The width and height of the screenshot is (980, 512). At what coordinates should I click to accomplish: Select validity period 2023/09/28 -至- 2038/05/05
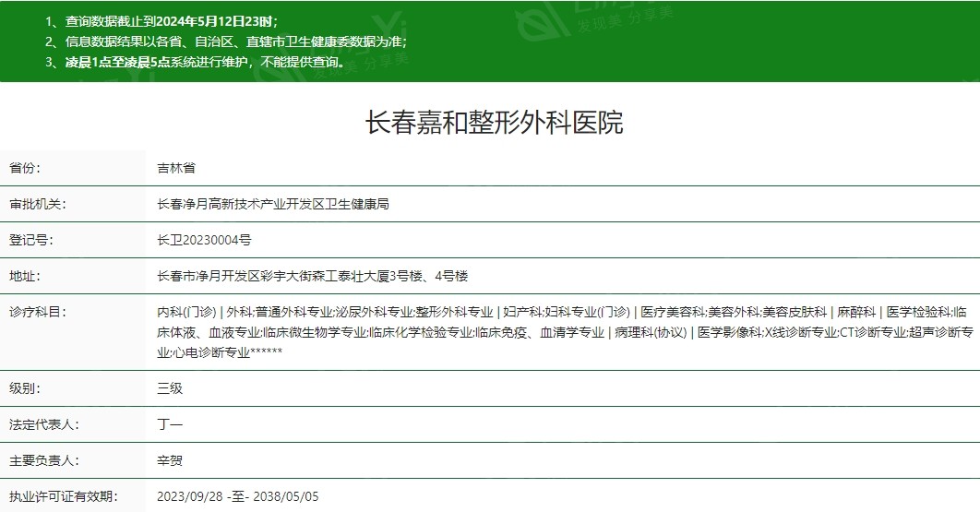pyautogui.click(x=237, y=496)
